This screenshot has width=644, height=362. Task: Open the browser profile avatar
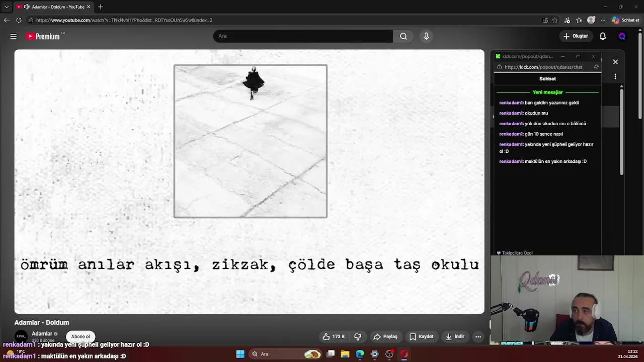[591, 20]
